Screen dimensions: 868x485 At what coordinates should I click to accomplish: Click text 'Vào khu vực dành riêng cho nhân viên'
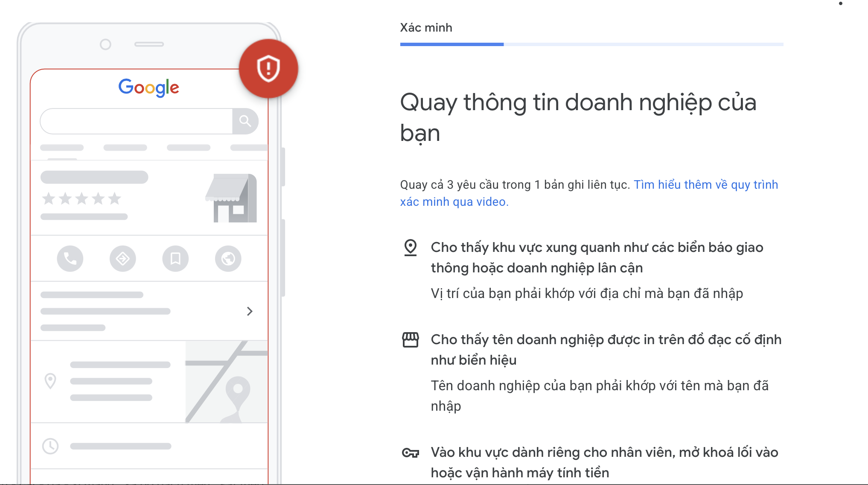click(x=553, y=452)
